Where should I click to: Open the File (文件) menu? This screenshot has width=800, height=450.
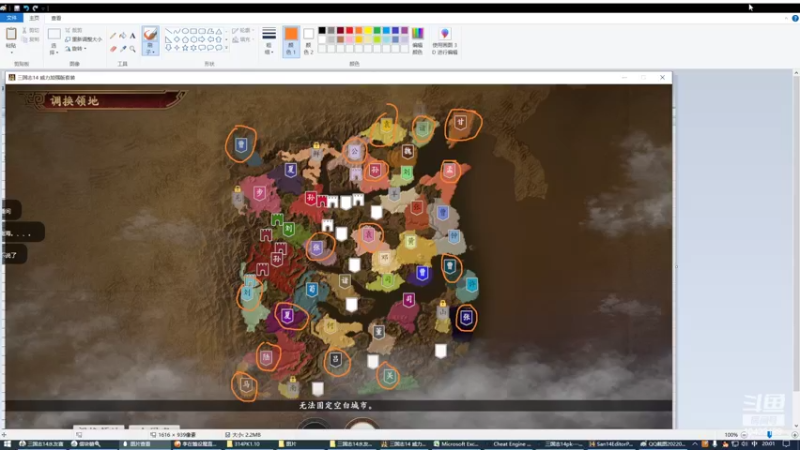pyautogui.click(x=11, y=18)
